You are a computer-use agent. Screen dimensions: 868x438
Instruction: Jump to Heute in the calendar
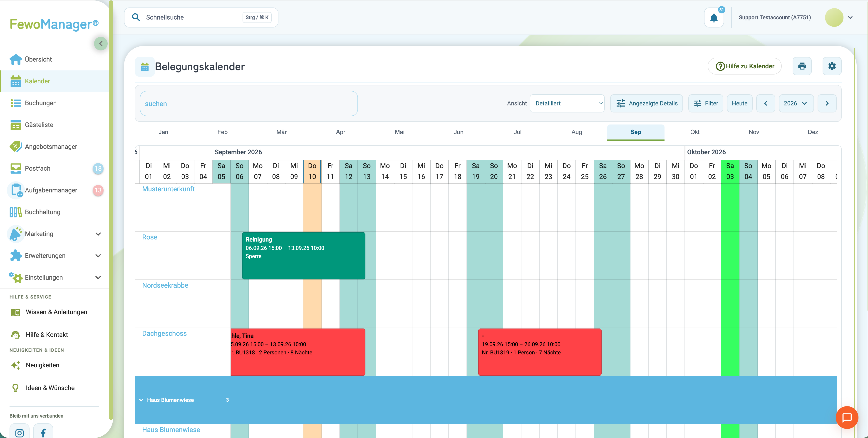(x=740, y=104)
